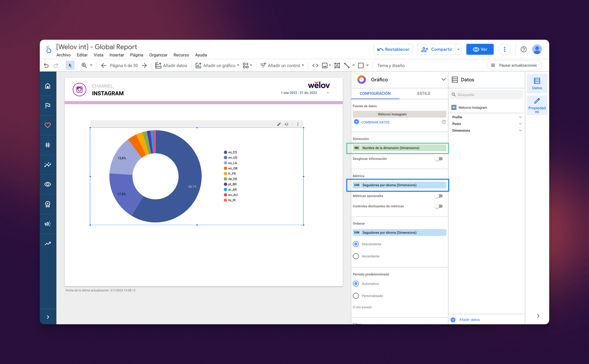Toggle Métricas opcionales switch
Viewport: 589px width, 364px height.
[x=439, y=196]
